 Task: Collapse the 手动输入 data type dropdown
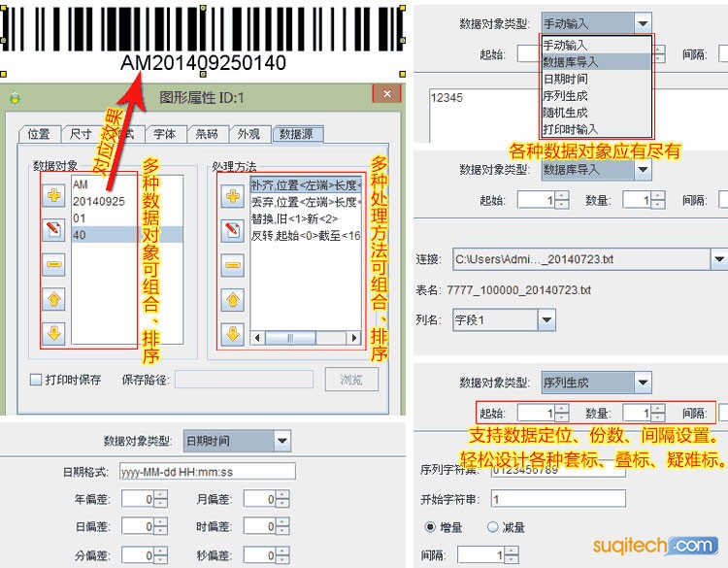[x=643, y=23]
